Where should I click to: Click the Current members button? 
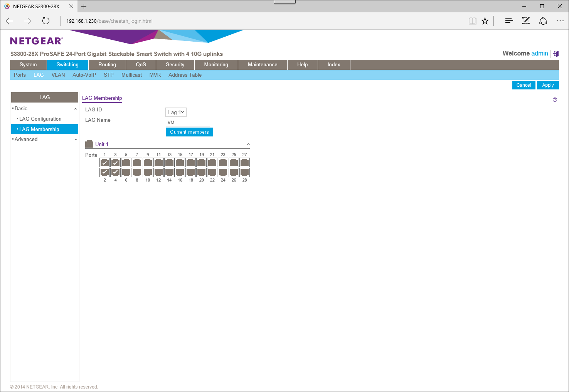point(189,132)
